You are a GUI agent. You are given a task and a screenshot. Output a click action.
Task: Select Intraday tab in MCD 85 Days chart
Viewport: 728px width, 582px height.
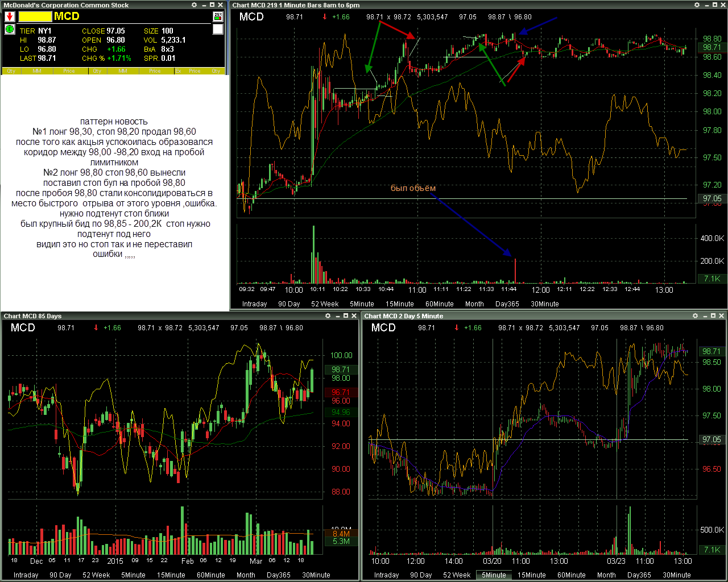click(x=26, y=575)
